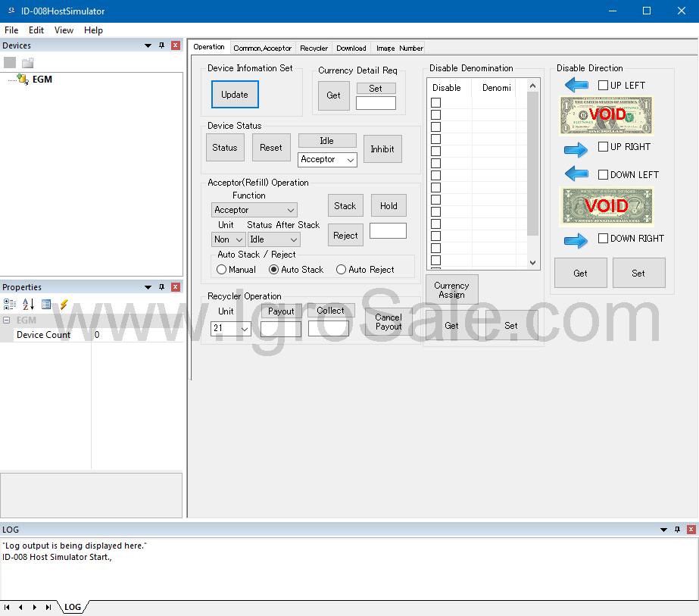Close the LOG panel
This screenshot has width=699, height=616.
pyautogui.click(x=691, y=530)
